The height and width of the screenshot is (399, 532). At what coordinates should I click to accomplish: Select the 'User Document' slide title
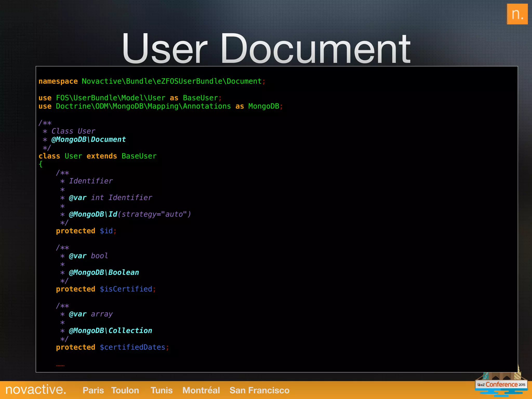(x=266, y=48)
